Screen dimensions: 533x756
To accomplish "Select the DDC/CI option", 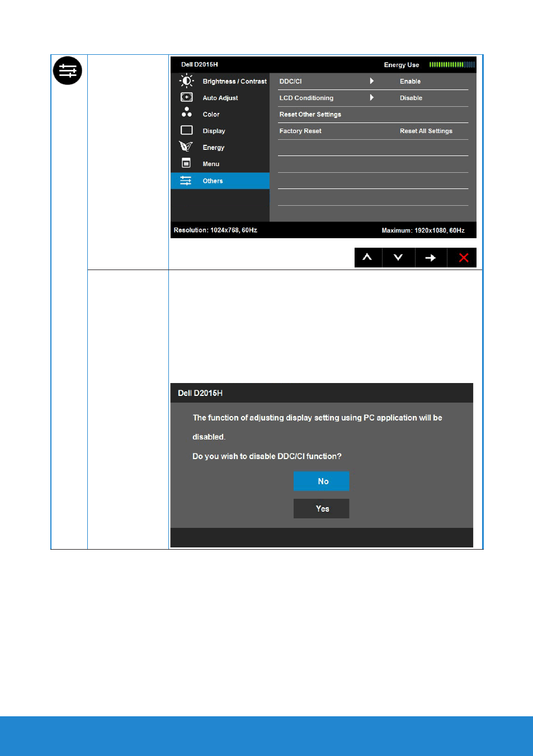I will click(x=290, y=82).
